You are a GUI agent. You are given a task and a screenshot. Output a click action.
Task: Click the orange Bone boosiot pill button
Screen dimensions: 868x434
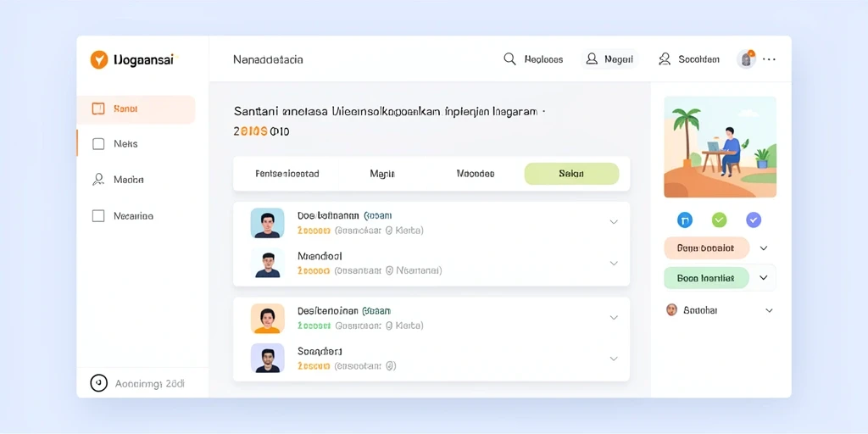[x=706, y=248]
